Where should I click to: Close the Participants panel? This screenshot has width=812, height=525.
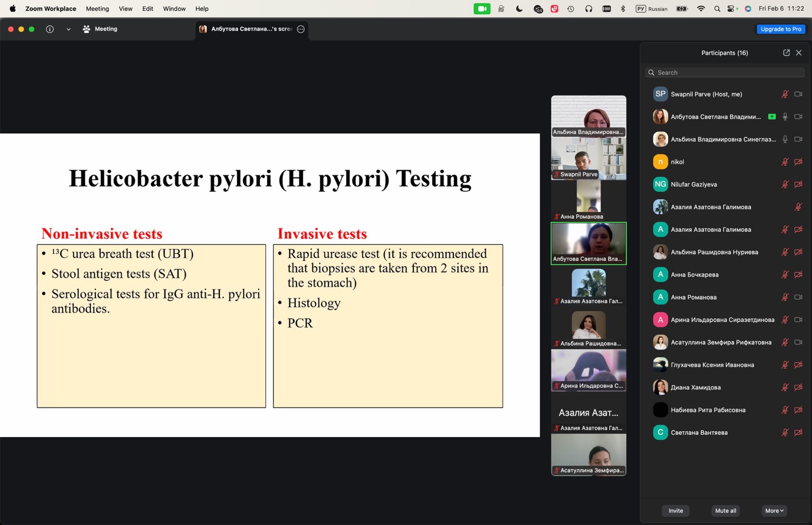tap(799, 52)
